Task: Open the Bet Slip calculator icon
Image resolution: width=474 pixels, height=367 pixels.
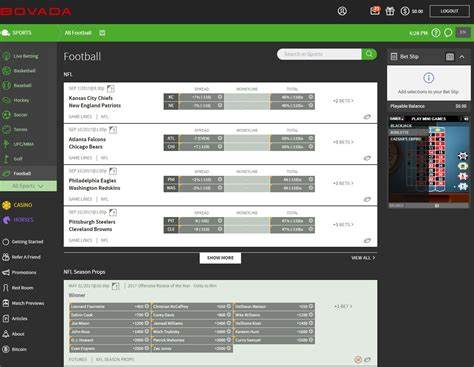Action: click(x=450, y=57)
